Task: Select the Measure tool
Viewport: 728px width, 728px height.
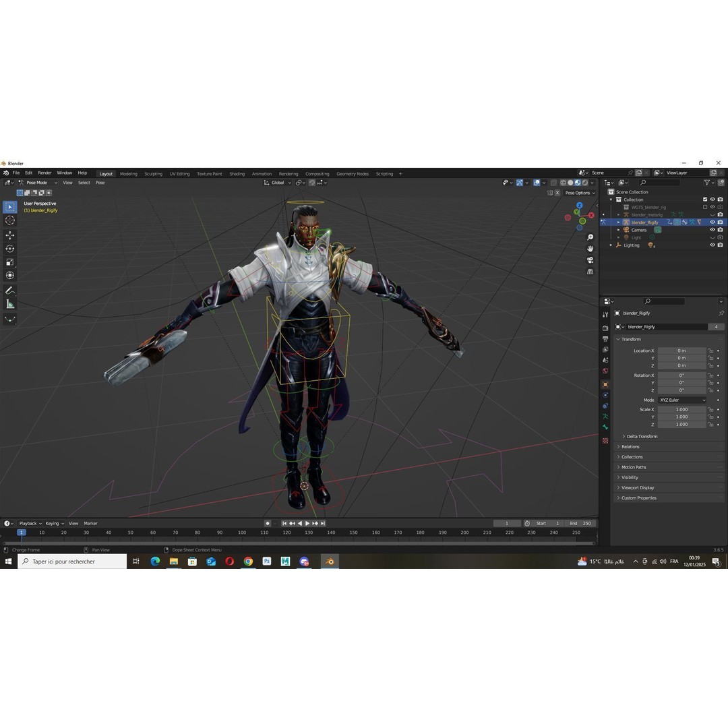Action: [x=9, y=305]
